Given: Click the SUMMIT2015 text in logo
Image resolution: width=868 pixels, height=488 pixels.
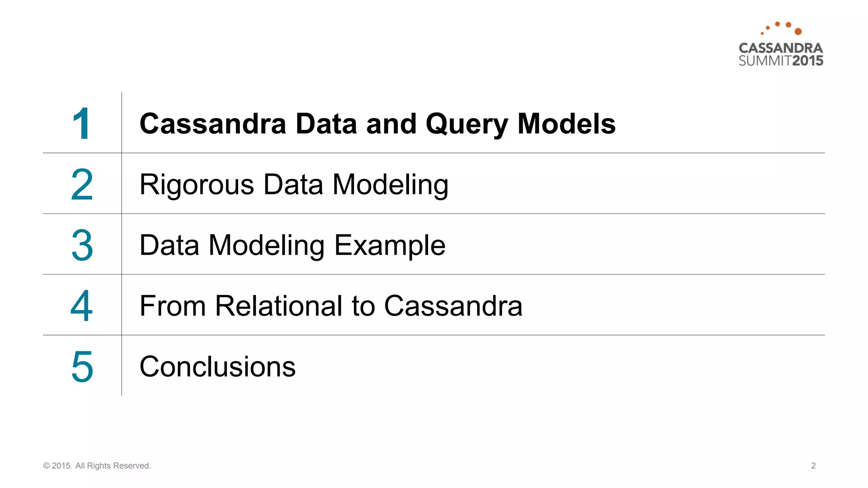Looking at the screenshot, I should coord(781,61).
